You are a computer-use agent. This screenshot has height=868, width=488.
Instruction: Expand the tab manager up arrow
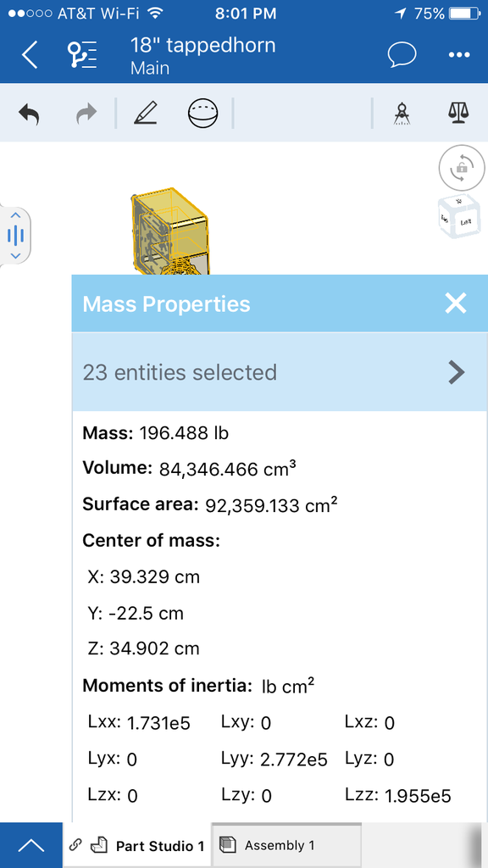pyautogui.click(x=31, y=845)
